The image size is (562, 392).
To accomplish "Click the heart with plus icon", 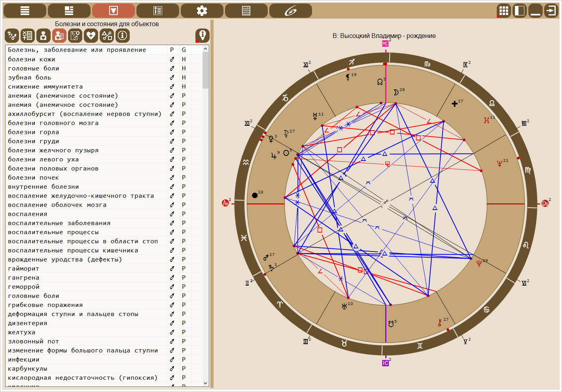I will click(91, 36).
